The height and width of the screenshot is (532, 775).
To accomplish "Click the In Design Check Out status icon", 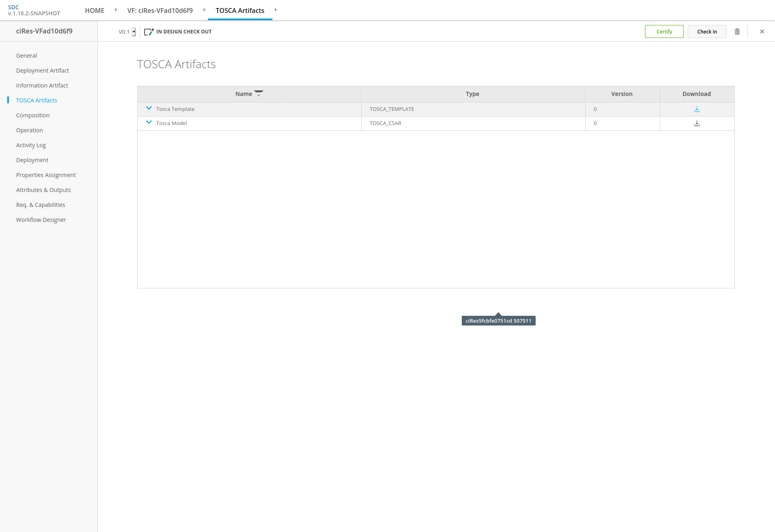I will [149, 32].
